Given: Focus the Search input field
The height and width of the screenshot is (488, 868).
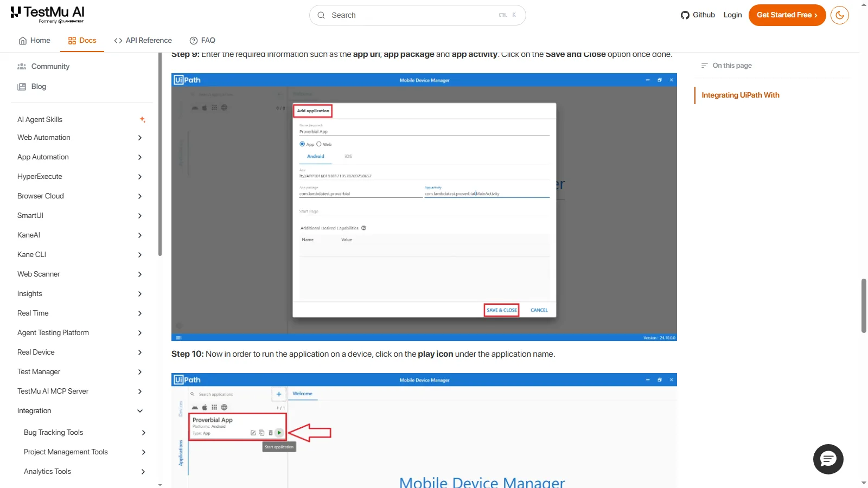Looking at the screenshot, I should [417, 15].
